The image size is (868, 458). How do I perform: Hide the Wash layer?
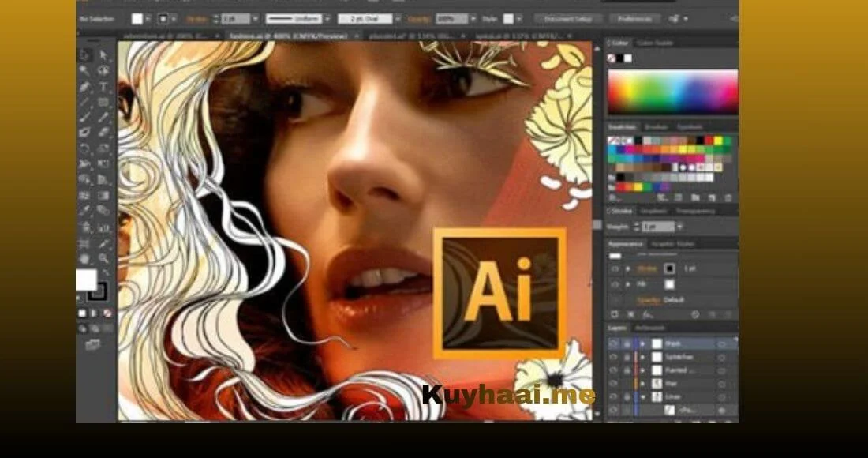[613, 344]
